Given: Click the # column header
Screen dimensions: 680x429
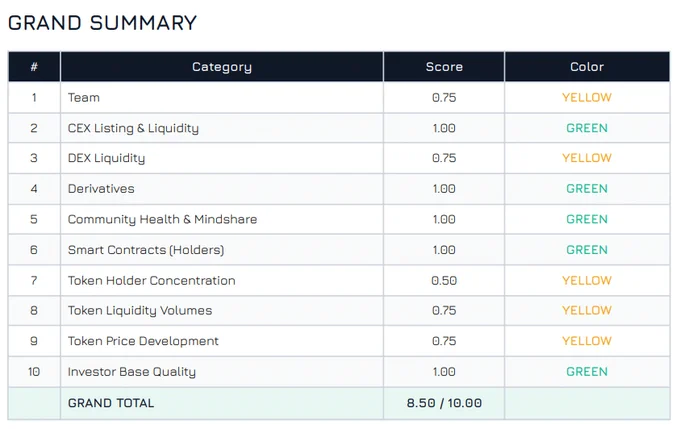Looking at the screenshot, I should coord(34,67).
